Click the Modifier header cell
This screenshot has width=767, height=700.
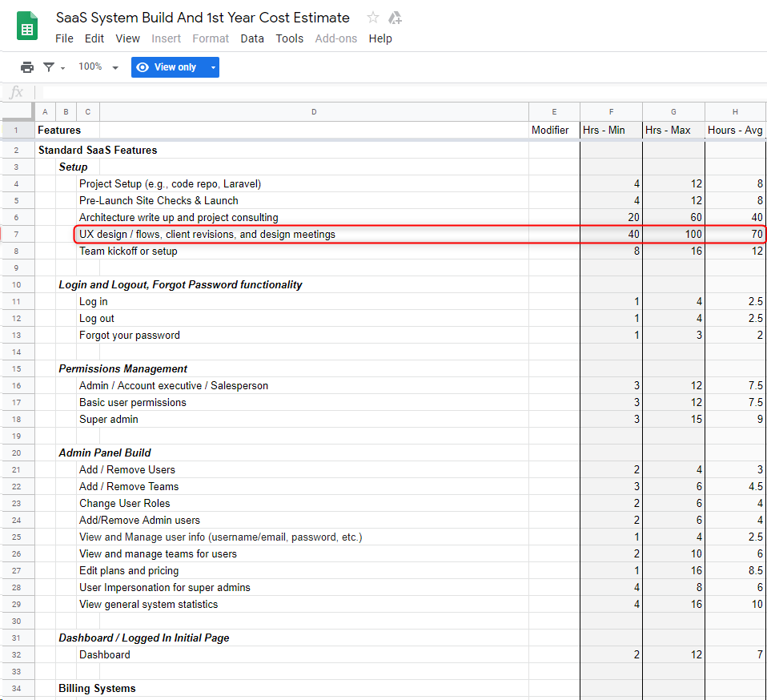pyautogui.click(x=554, y=130)
